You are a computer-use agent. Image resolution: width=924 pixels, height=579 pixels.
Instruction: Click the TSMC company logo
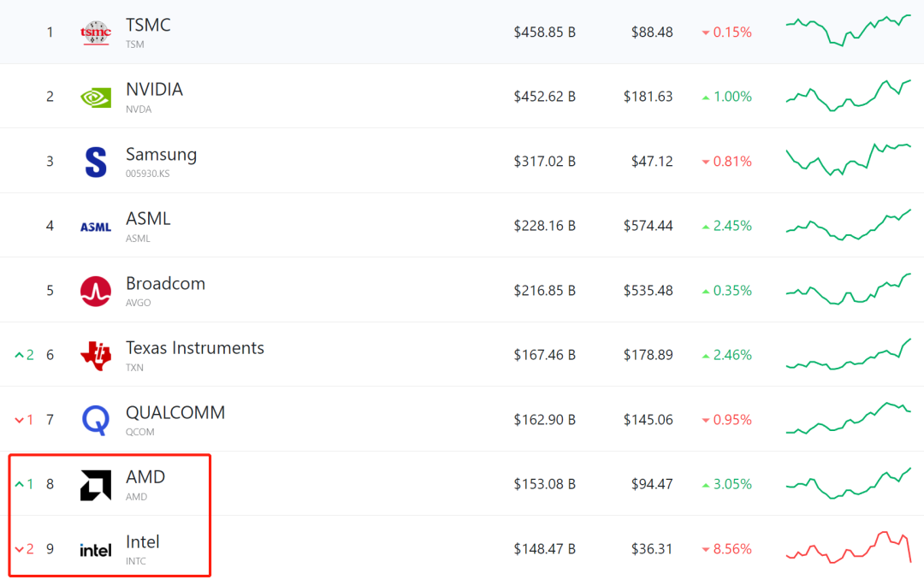coord(95,32)
